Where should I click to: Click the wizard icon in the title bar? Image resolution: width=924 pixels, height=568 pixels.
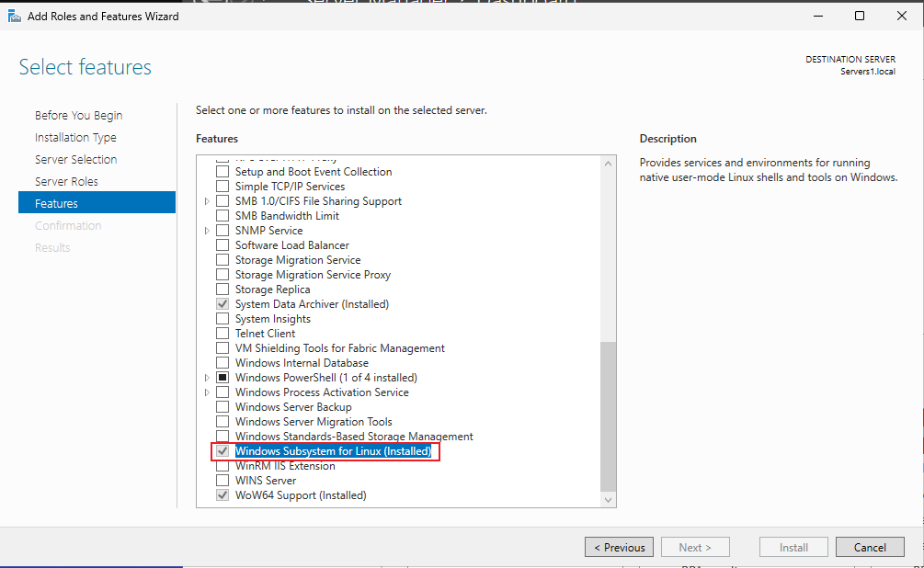14,16
